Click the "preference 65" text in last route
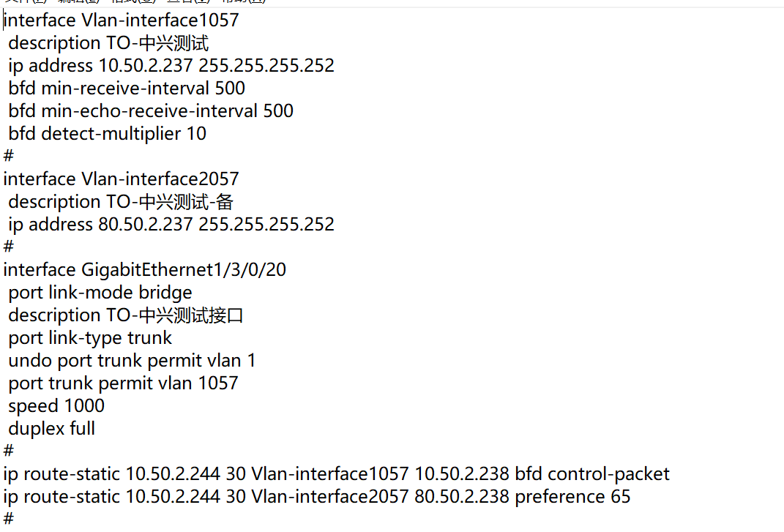784x532 pixels. point(572,497)
